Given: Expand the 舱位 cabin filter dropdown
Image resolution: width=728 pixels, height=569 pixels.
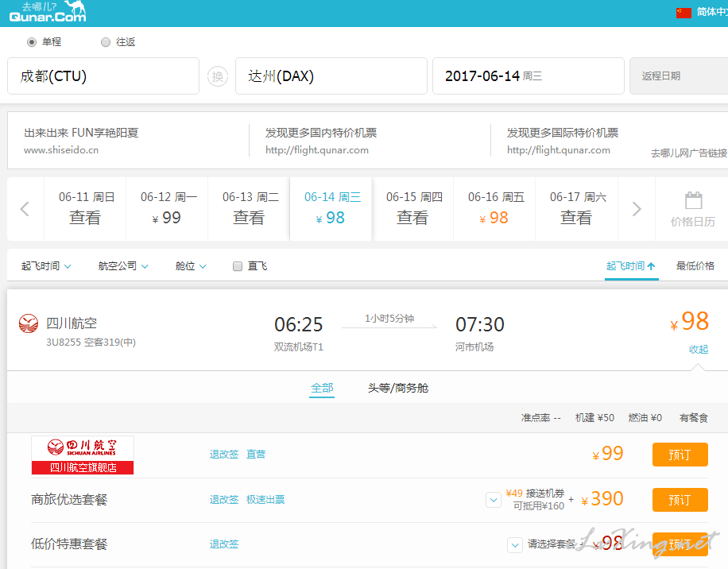Looking at the screenshot, I should [x=191, y=266].
